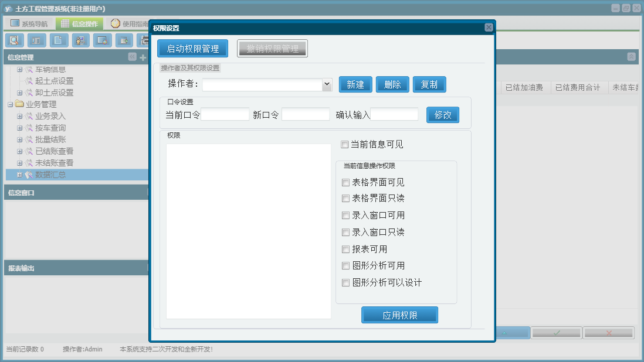Toggle 当前信息可见 checkbox
Image resolution: width=644 pixels, height=362 pixels.
345,144
